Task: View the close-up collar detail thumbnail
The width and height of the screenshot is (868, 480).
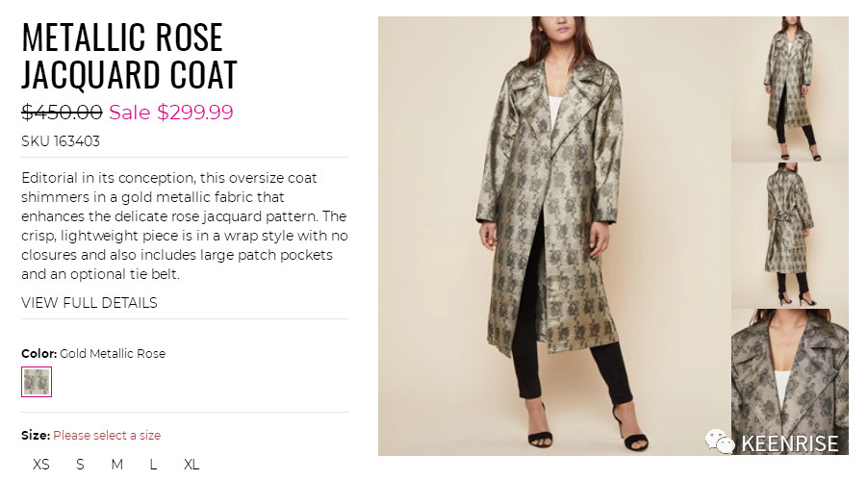Action: 789,382
